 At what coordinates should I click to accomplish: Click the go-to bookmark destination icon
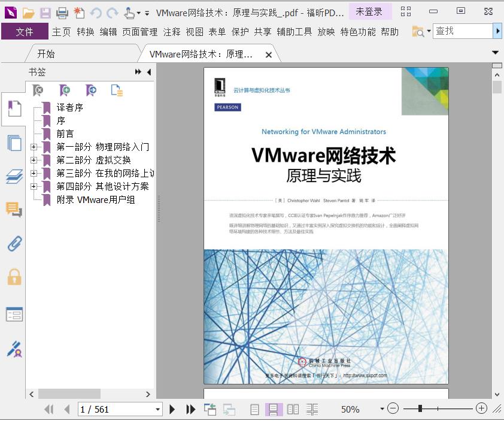90,90
